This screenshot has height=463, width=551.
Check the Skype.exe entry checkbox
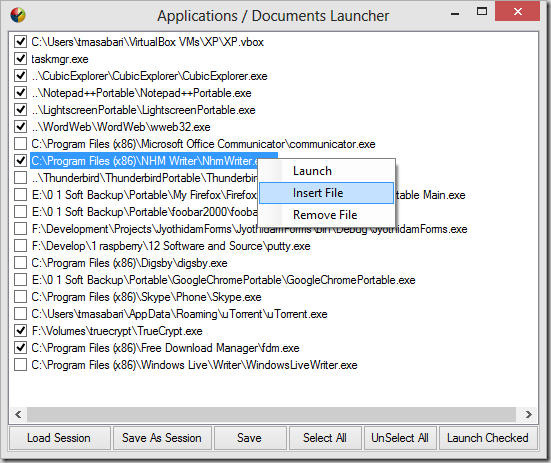[x=20, y=296]
